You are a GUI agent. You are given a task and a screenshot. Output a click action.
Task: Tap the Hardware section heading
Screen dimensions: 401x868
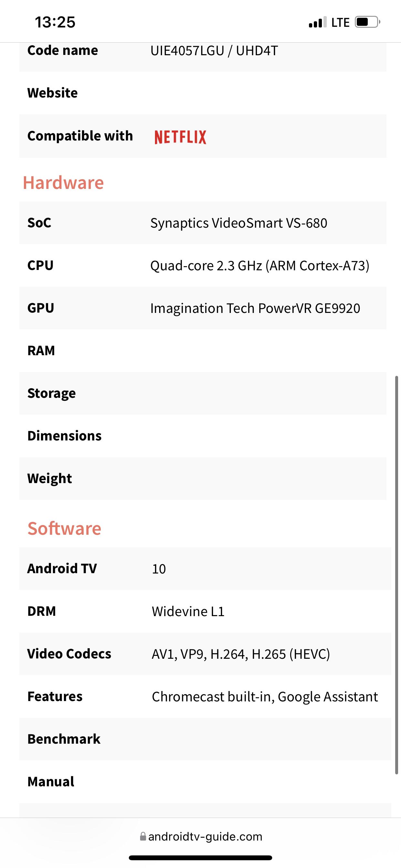(63, 183)
